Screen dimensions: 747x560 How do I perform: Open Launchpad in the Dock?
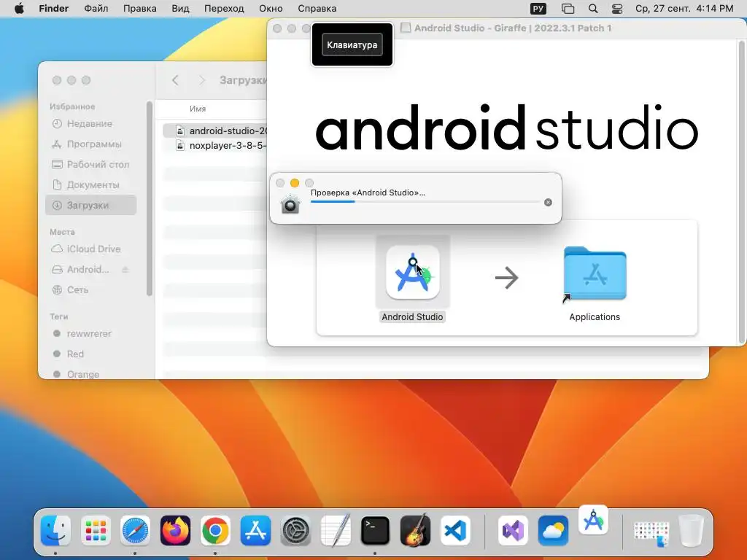[x=96, y=530]
